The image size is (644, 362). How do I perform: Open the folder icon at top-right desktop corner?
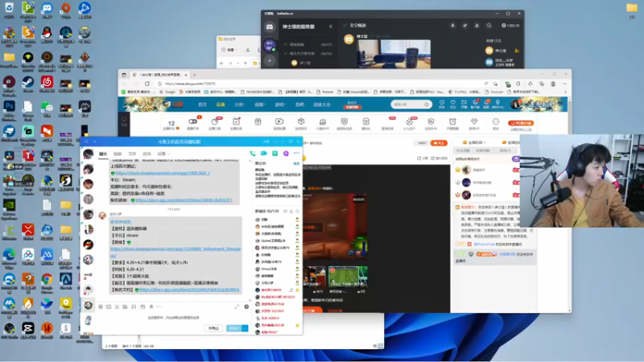click(632, 8)
